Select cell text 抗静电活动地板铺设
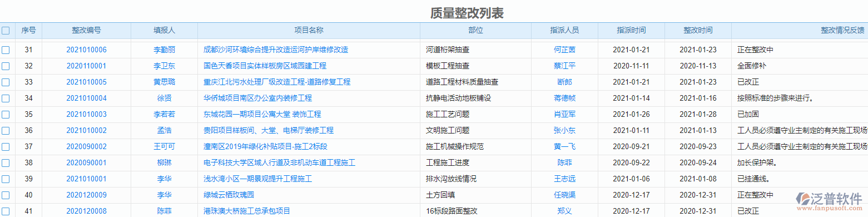The image size is (868, 217). point(458,98)
